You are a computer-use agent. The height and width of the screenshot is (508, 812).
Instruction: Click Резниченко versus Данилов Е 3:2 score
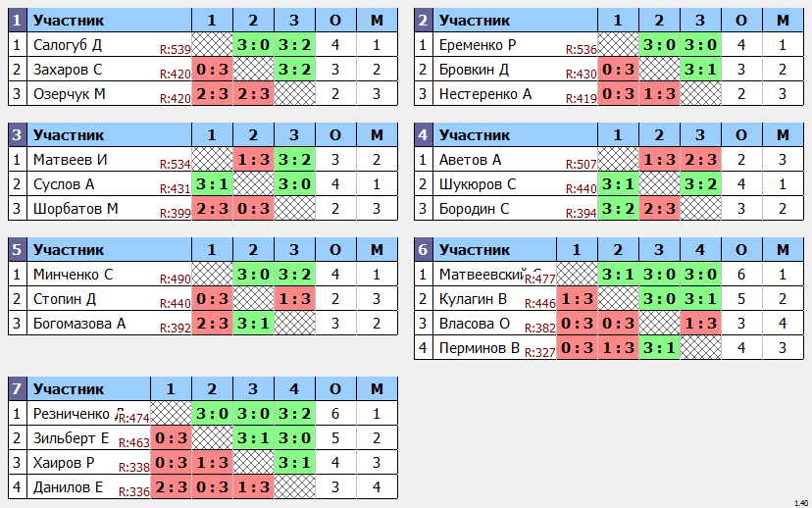[294, 414]
